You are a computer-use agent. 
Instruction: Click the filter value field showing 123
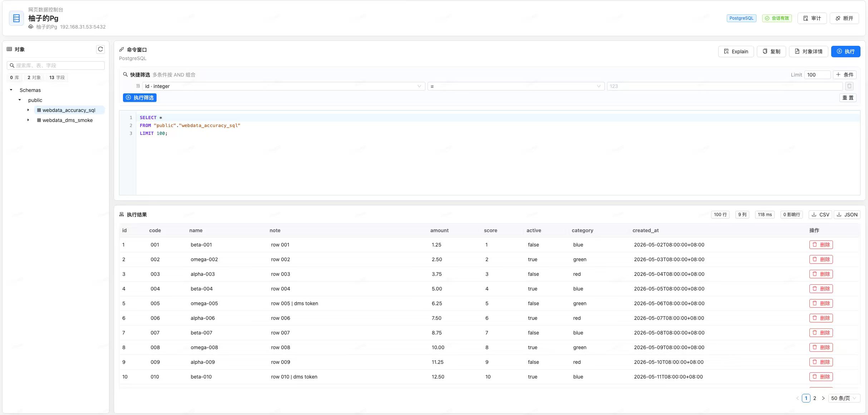(725, 86)
